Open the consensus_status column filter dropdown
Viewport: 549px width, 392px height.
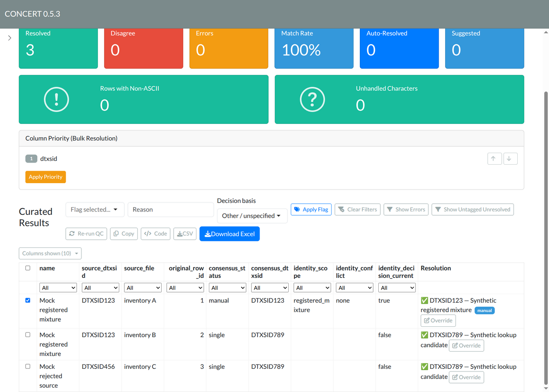(227, 288)
